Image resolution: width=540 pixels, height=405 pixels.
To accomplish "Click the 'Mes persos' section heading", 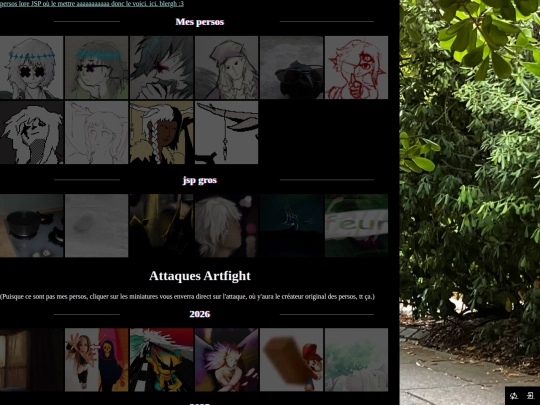I will click(x=200, y=22).
